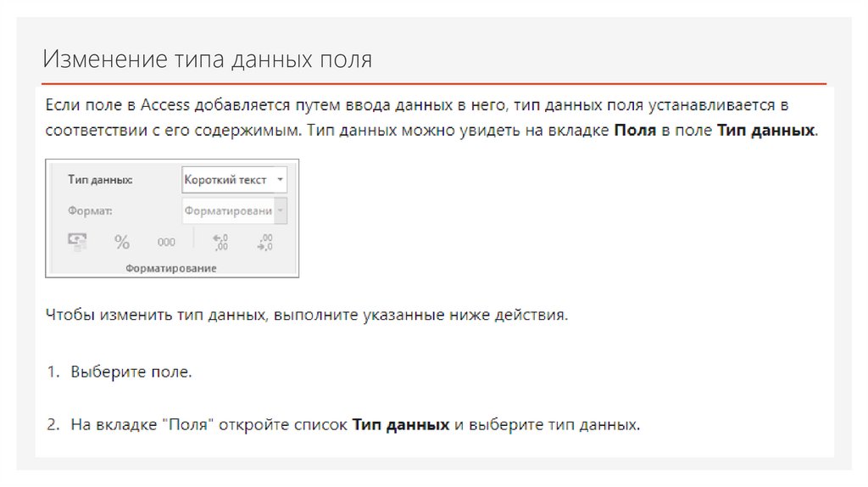Click the sentence starting with Чтобы изменить
This screenshot has width=868, height=487.
point(305,315)
